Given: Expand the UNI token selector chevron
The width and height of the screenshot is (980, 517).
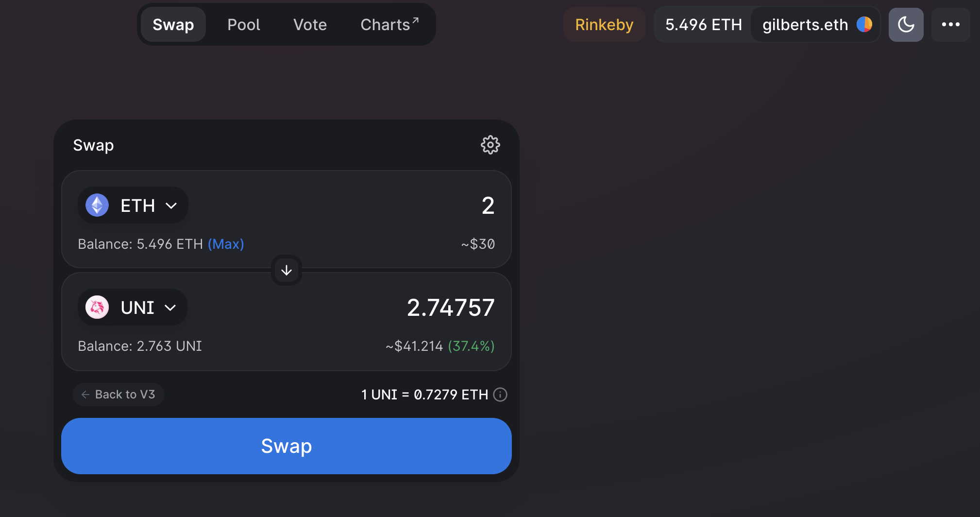Looking at the screenshot, I should click(x=170, y=308).
